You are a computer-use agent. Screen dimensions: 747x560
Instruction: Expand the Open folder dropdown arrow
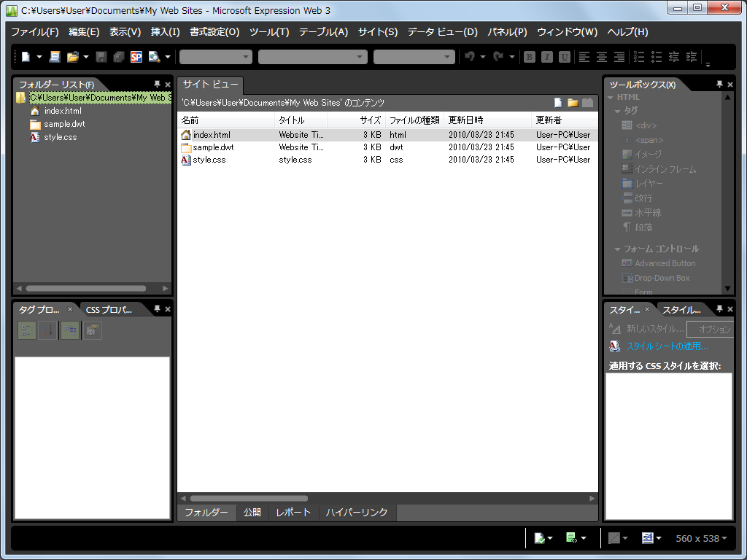coord(86,57)
